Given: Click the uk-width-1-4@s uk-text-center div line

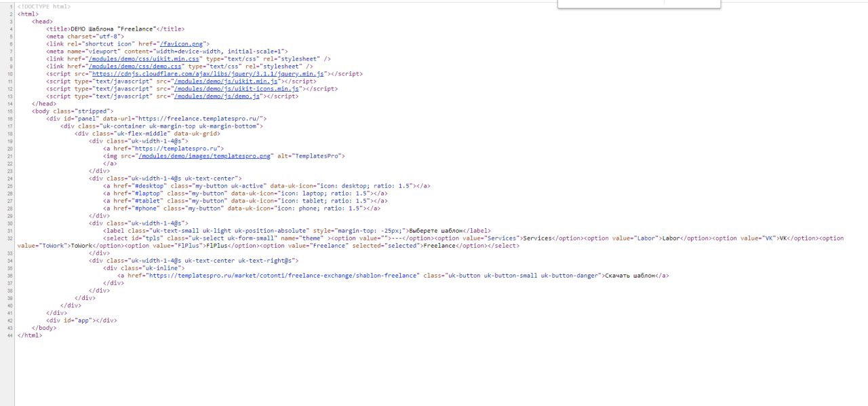Looking at the screenshot, I should tap(165, 178).
